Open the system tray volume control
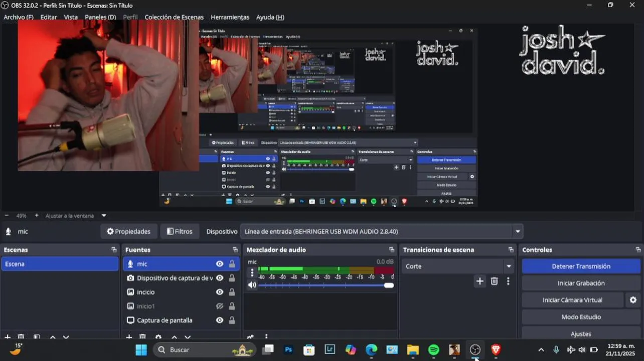644x361 pixels. (582, 349)
